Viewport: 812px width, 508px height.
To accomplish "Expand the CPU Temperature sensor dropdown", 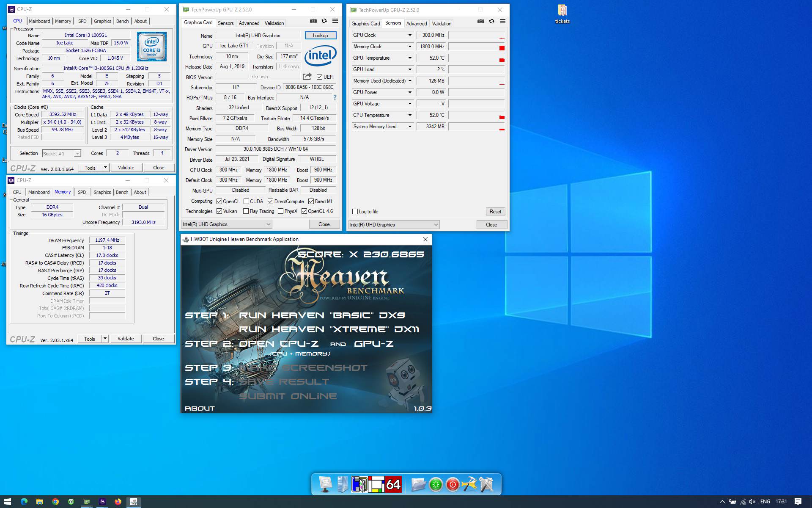I will [409, 115].
